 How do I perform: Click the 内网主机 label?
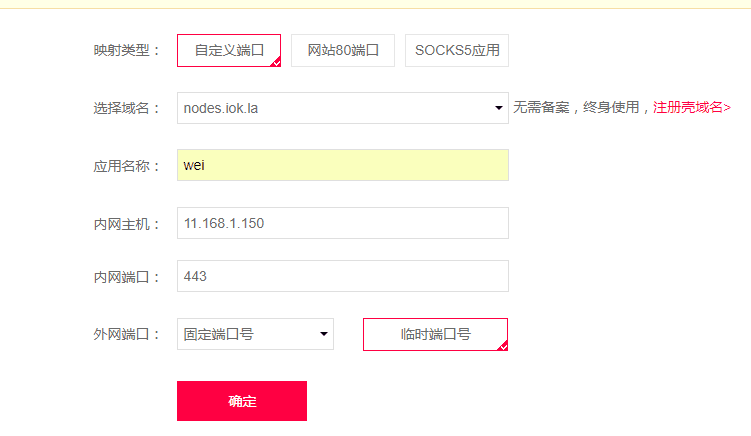(126, 224)
